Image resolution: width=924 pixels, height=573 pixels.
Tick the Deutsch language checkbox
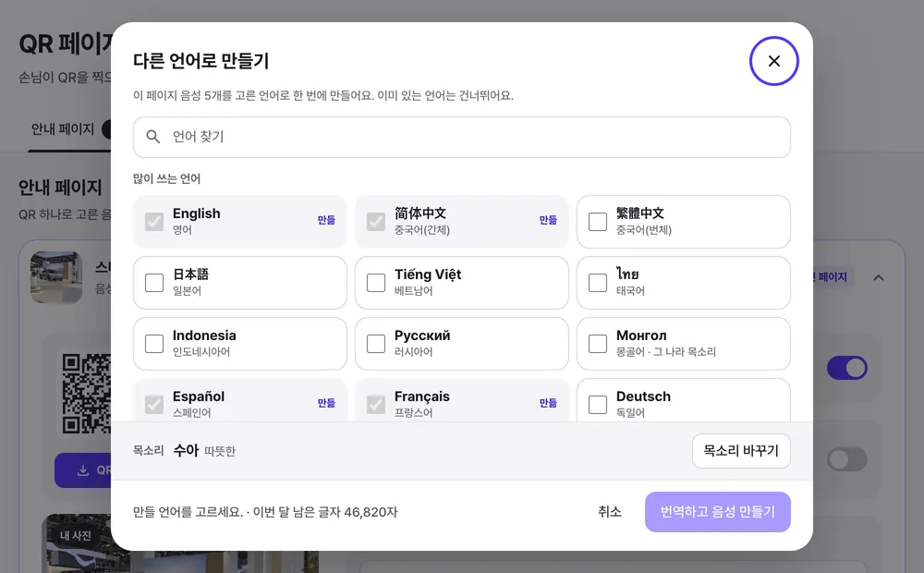point(598,405)
